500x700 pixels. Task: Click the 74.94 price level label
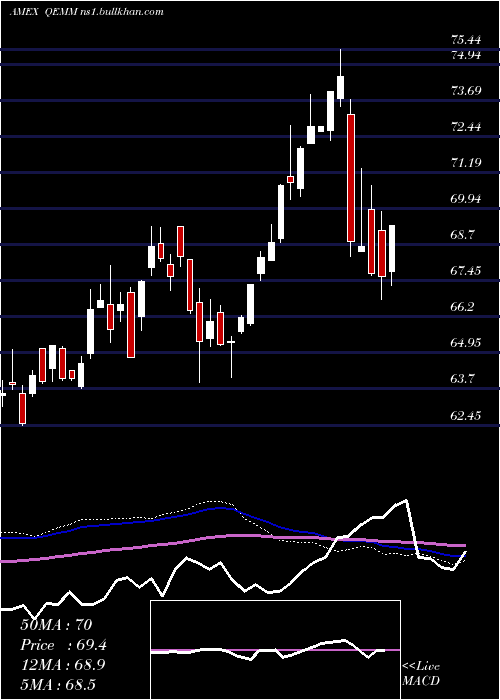(466, 55)
